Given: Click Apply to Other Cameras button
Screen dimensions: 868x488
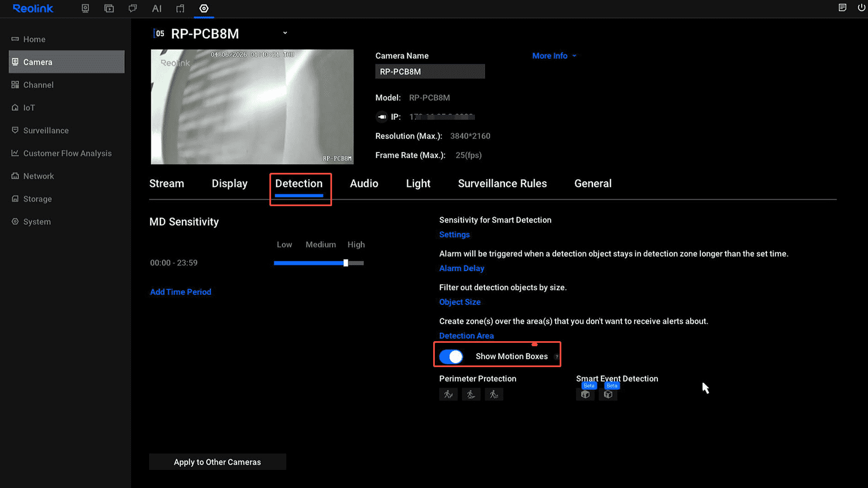Looking at the screenshot, I should pyautogui.click(x=217, y=462).
